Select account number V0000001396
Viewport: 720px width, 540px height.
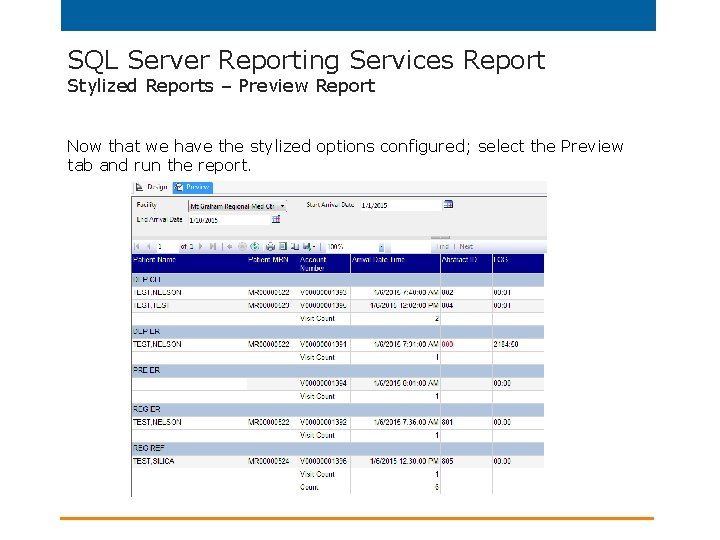pos(323,461)
